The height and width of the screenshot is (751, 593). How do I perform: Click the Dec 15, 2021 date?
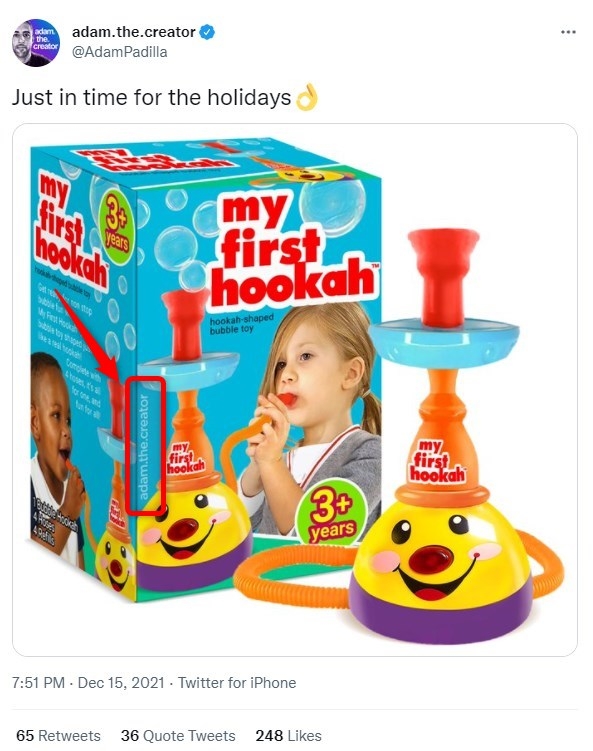tap(121, 683)
